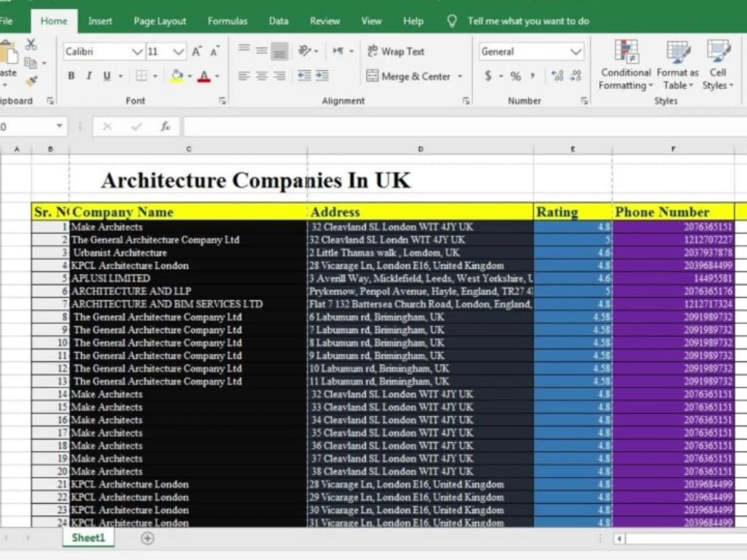The width and height of the screenshot is (747, 560).
Task: Toggle Wrap Text
Action: [x=397, y=51]
